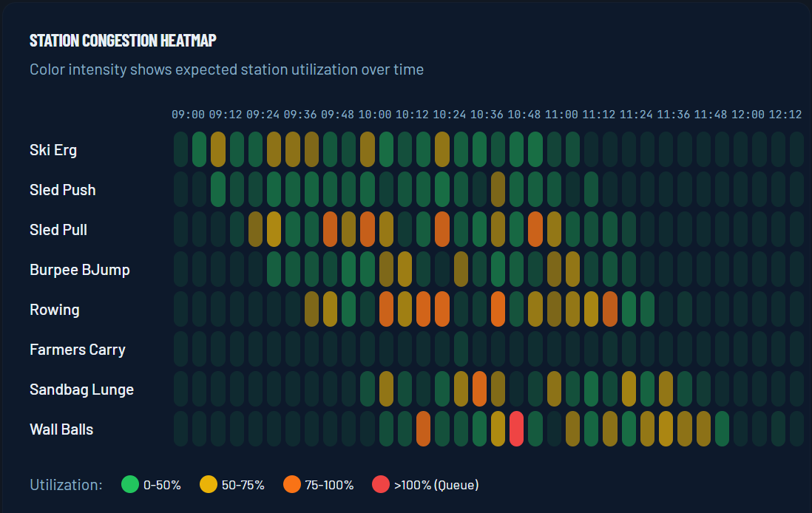Click the green 0-50% legend swatch
The width and height of the screenshot is (812, 513).
130,484
